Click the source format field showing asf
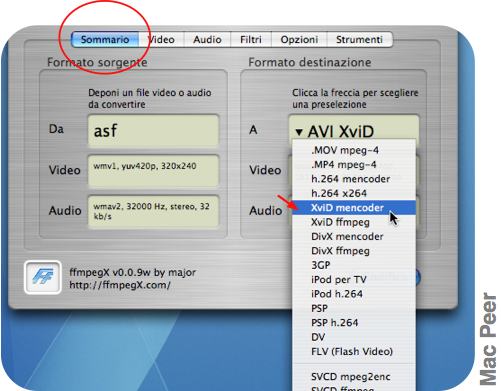The height and width of the screenshot is (391, 501). click(x=153, y=131)
